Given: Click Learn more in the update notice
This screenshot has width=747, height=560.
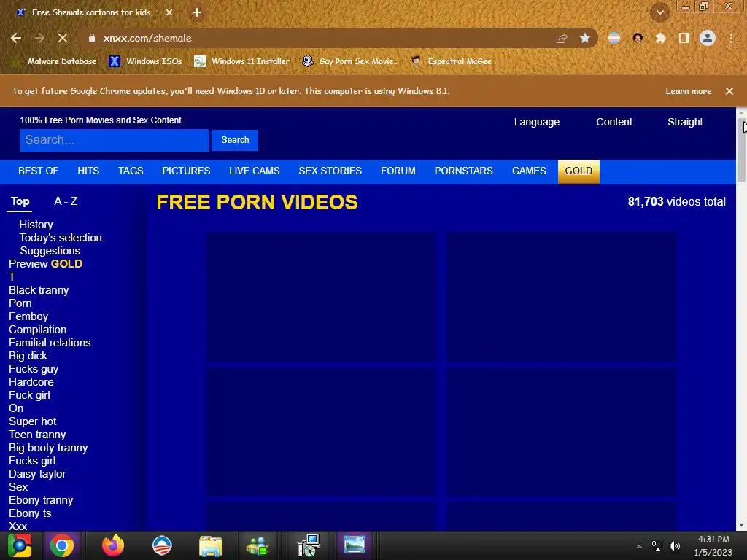Looking at the screenshot, I should point(689,91).
